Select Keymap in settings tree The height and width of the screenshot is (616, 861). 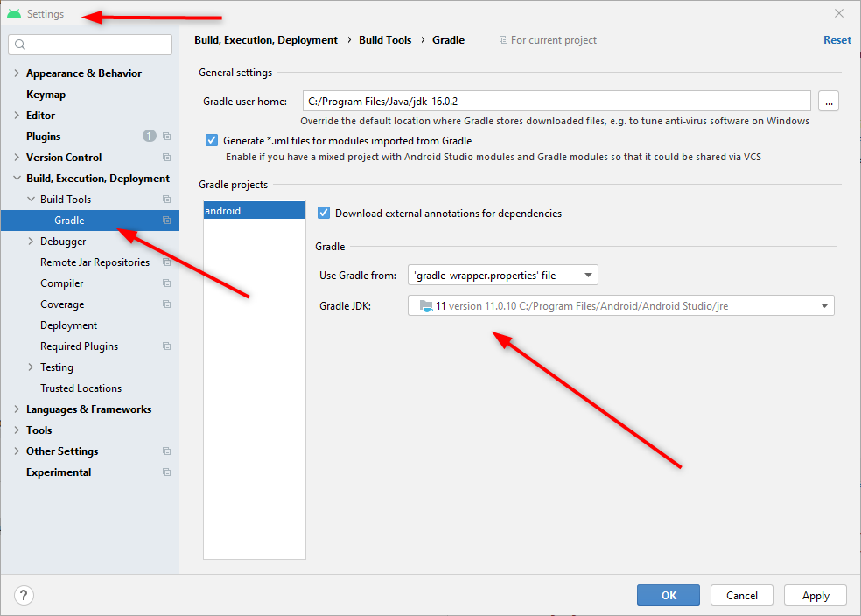[x=45, y=94]
